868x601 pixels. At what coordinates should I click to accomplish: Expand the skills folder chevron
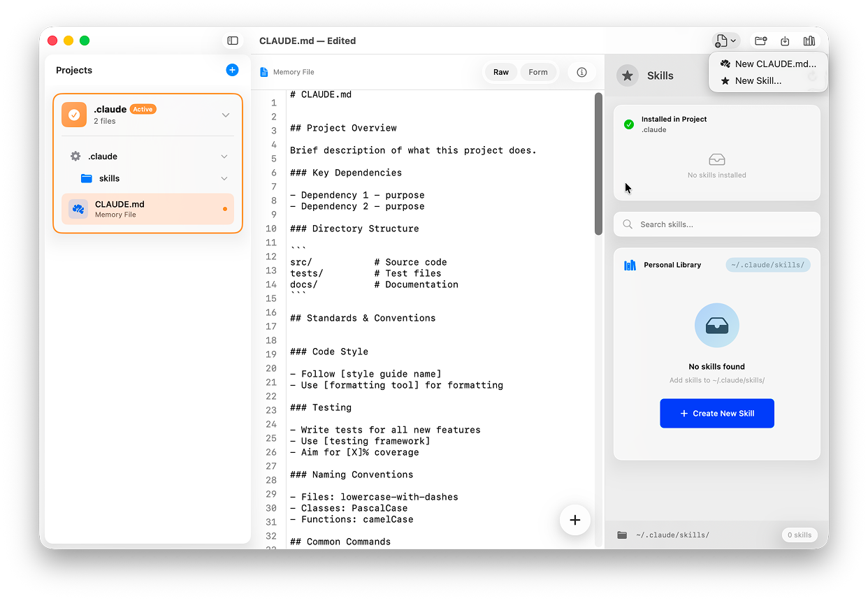tap(224, 178)
